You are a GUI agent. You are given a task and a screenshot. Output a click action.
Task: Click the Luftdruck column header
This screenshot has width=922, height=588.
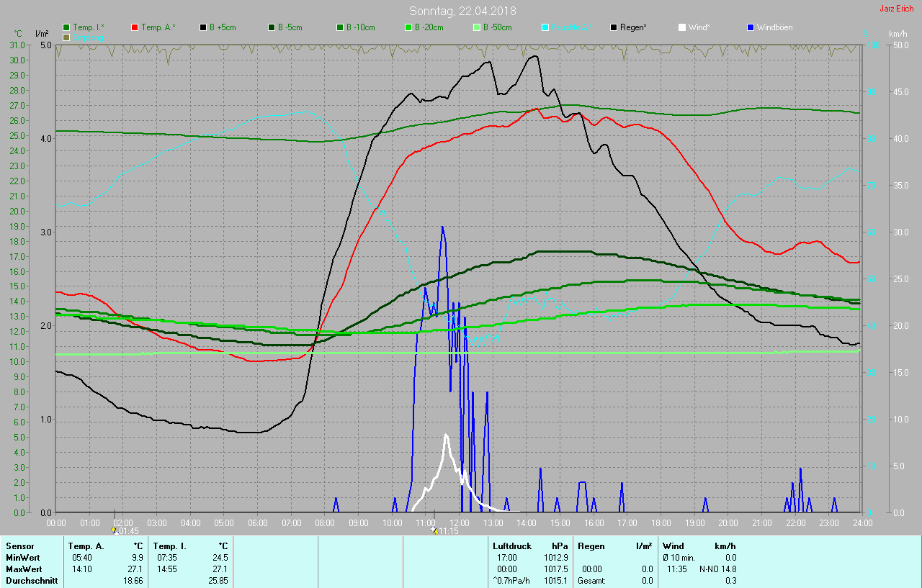coord(511,546)
